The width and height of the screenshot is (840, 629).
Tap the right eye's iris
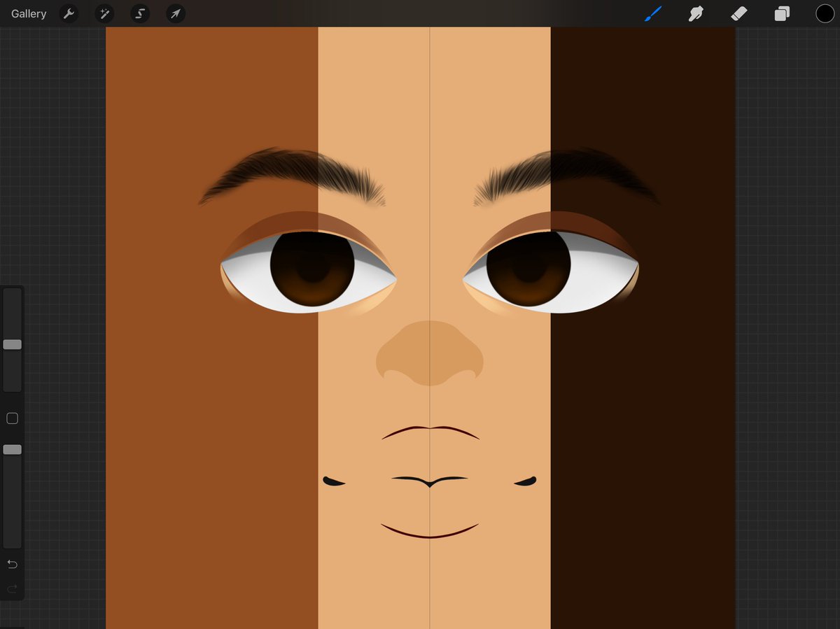(x=528, y=269)
